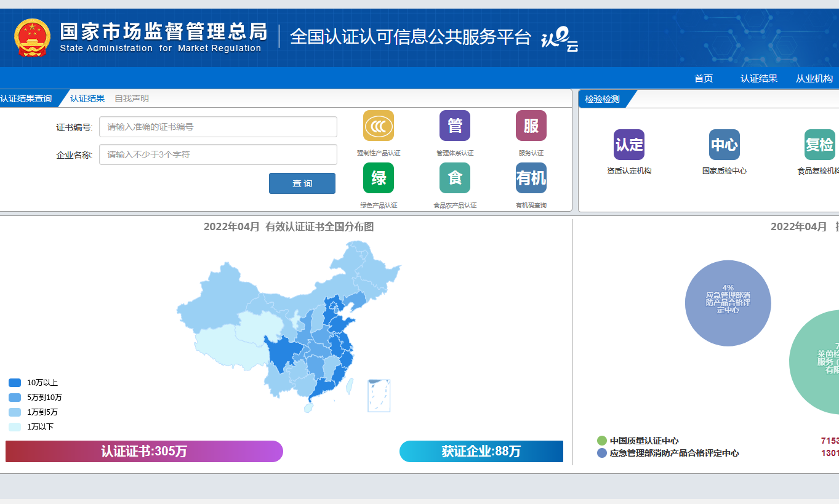Open the 有机 organic code query icon
The image size is (839, 504).
531,178
